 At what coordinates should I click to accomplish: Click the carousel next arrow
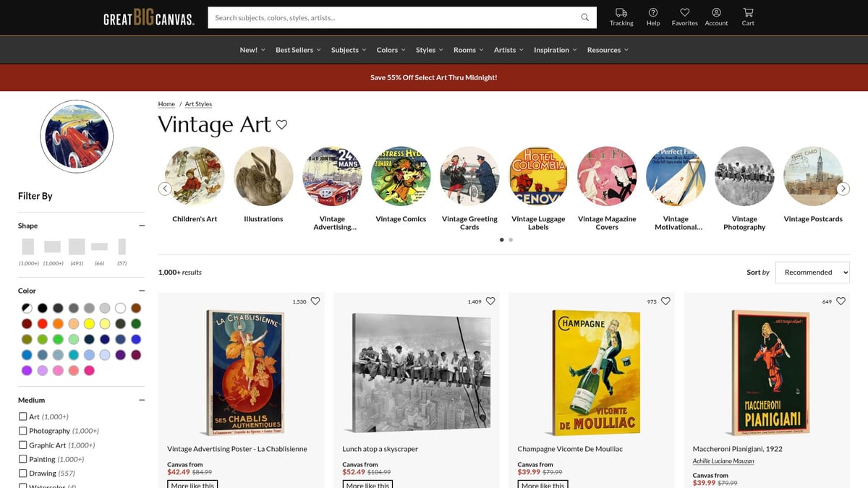pyautogui.click(x=843, y=189)
